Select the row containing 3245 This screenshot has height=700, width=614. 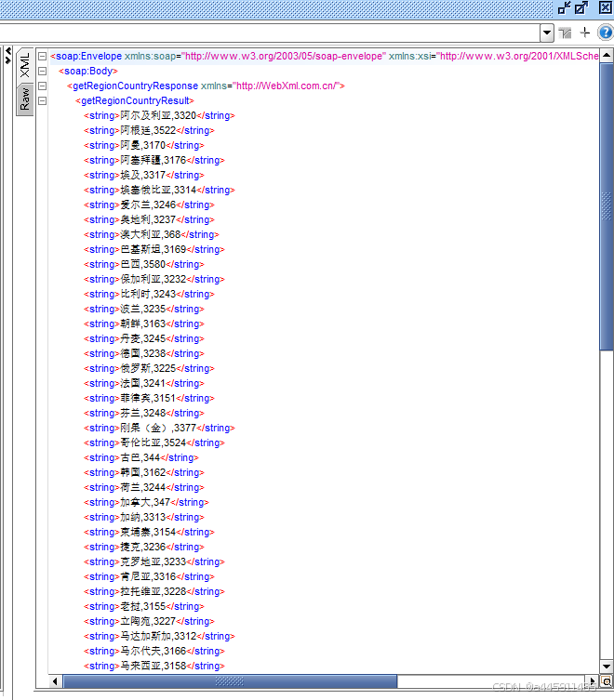click(x=144, y=338)
